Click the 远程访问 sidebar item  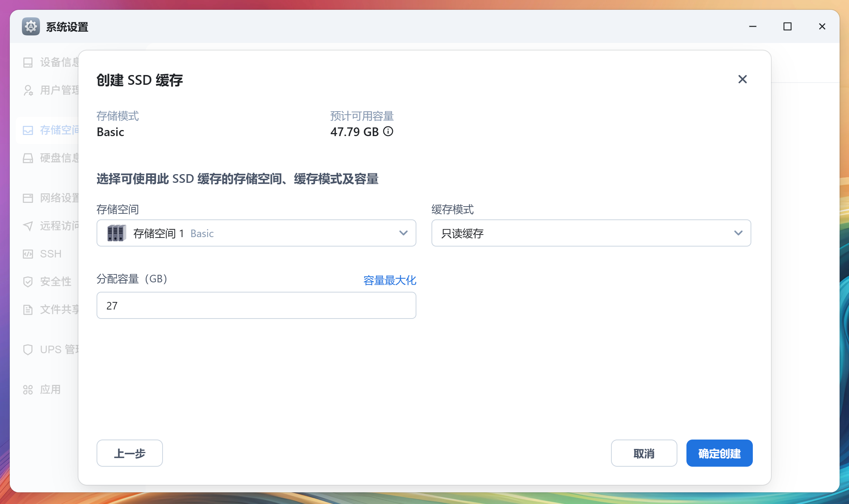tap(28, 226)
